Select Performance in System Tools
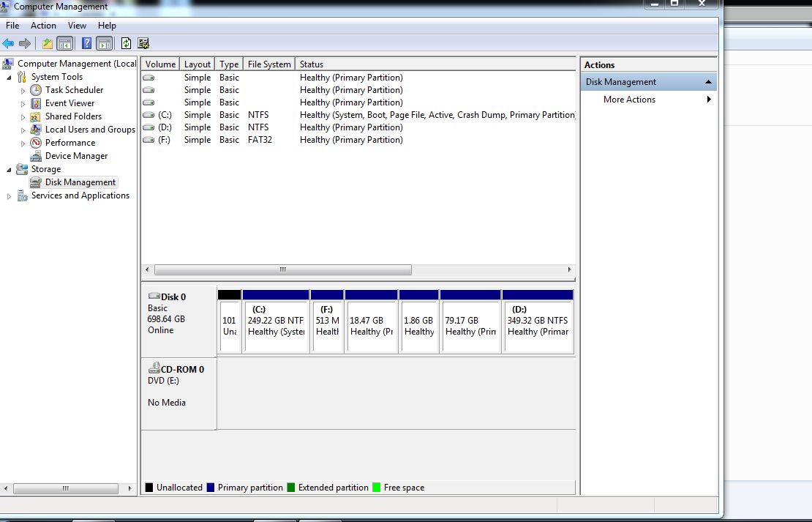This screenshot has width=812, height=522. (x=70, y=143)
